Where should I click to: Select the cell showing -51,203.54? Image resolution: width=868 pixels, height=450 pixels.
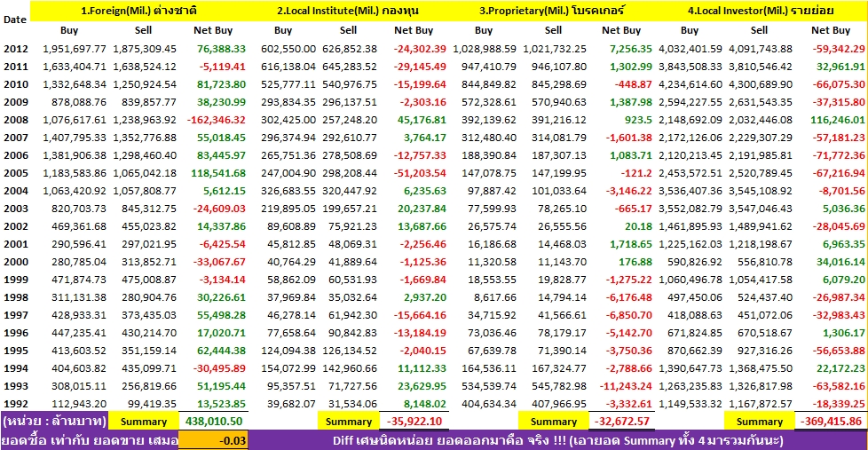coord(420,173)
